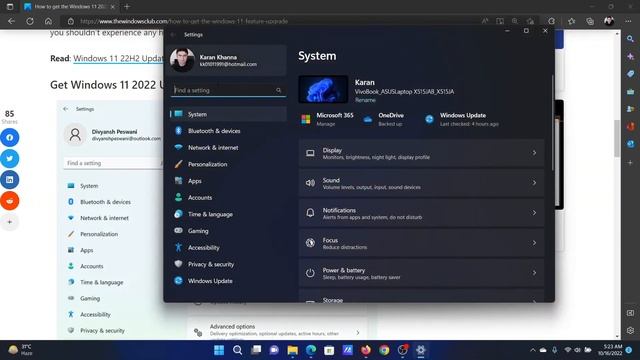Expand Sound settings row chevron
Screen dimensions: 640x360
tap(534, 183)
